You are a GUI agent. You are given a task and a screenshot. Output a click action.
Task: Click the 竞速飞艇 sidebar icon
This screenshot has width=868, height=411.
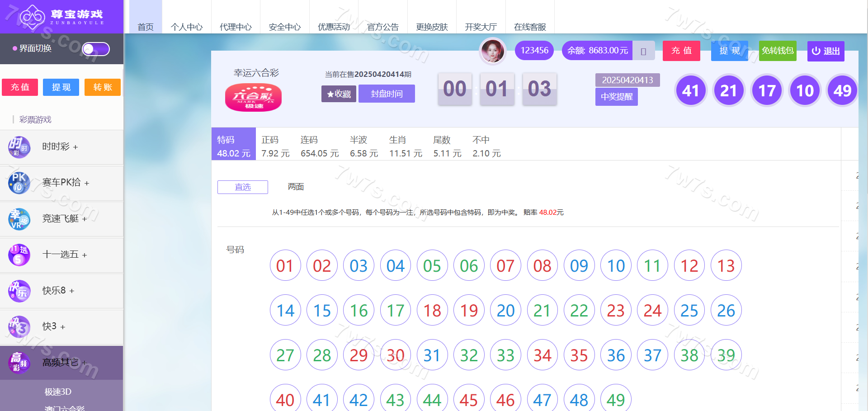[x=19, y=219]
